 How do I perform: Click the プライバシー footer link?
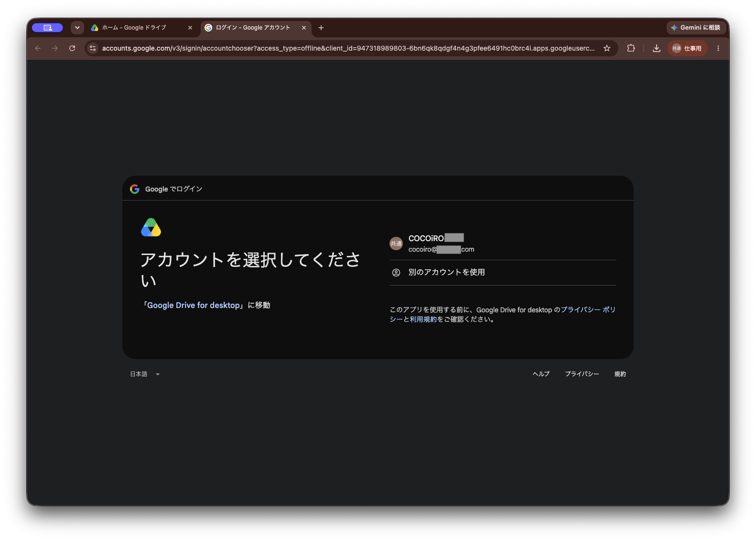[582, 374]
